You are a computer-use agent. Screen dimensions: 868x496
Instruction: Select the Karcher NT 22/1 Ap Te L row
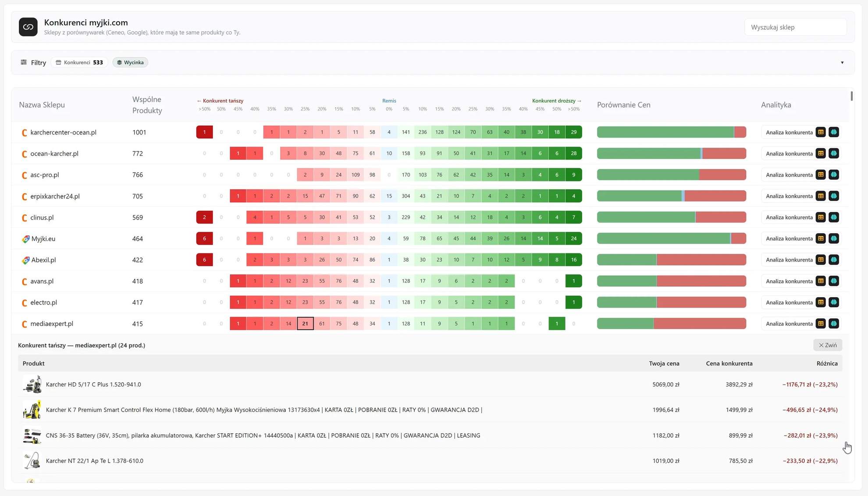tap(430, 461)
